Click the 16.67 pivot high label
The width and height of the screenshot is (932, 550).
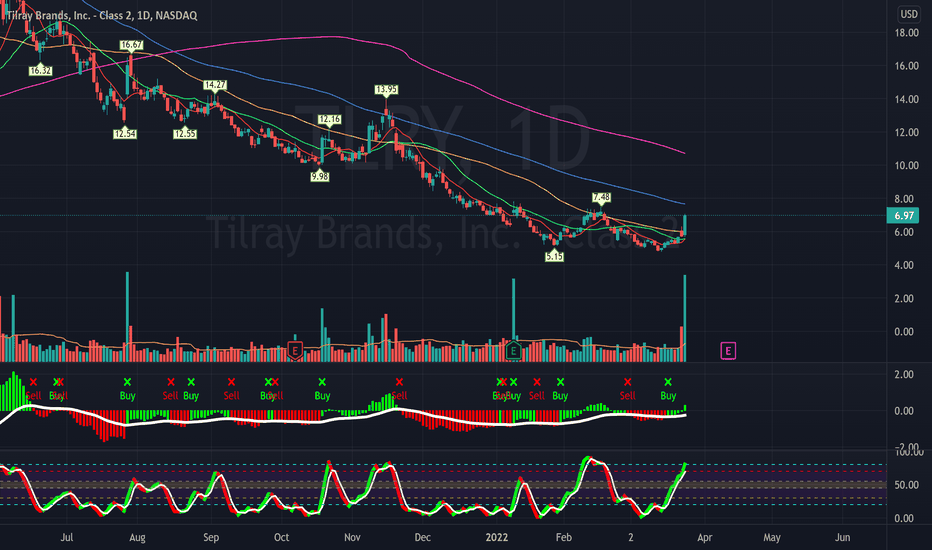point(131,45)
